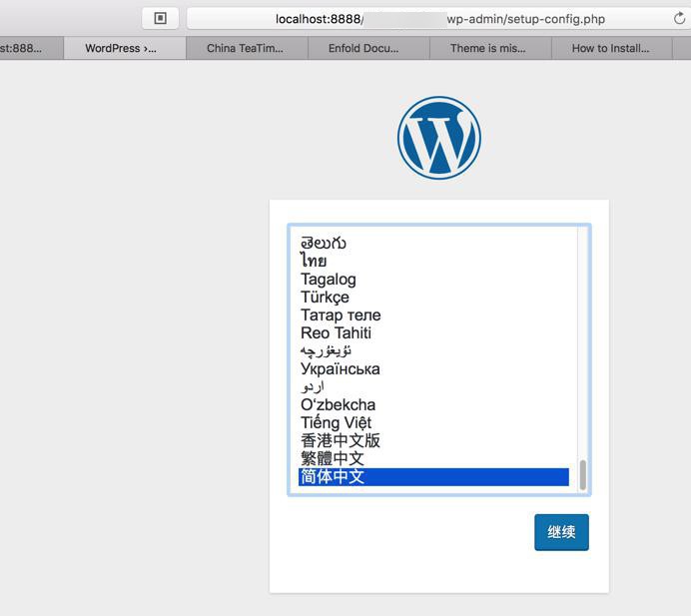
Task: Select 香港中文版 in the language list
Action: (x=433, y=440)
